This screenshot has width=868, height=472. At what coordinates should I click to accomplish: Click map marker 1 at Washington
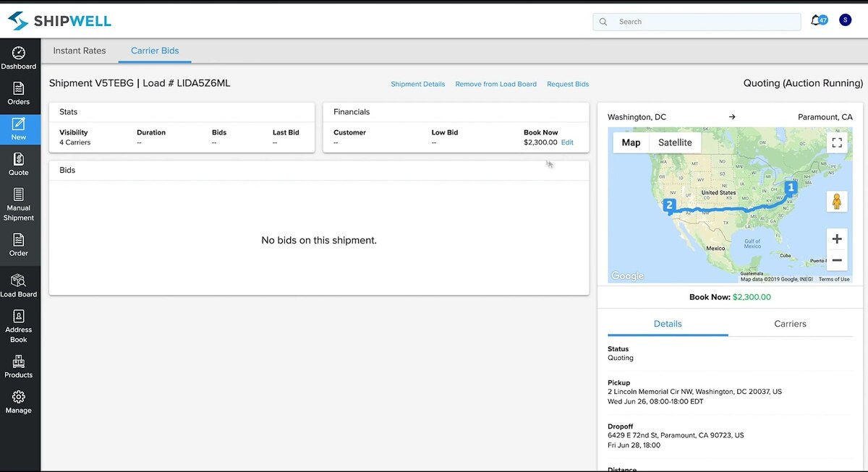791,188
